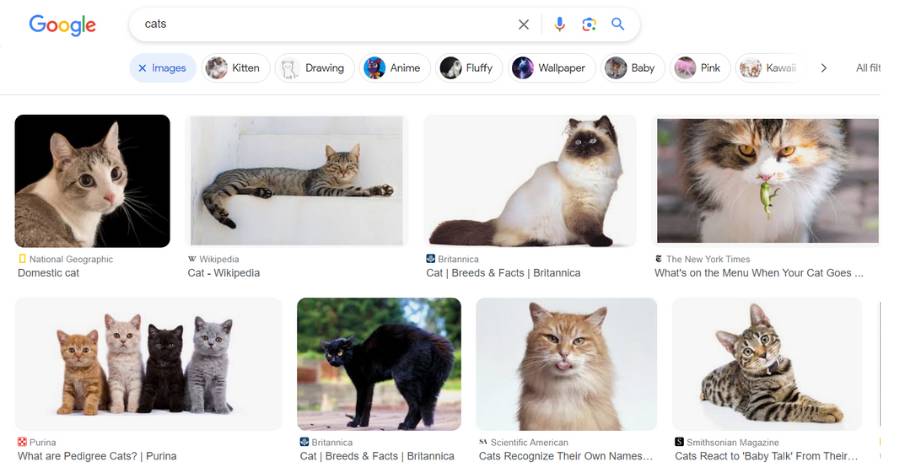
Task: Open the Cat - Wikipedia link
Action: point(224,273)
